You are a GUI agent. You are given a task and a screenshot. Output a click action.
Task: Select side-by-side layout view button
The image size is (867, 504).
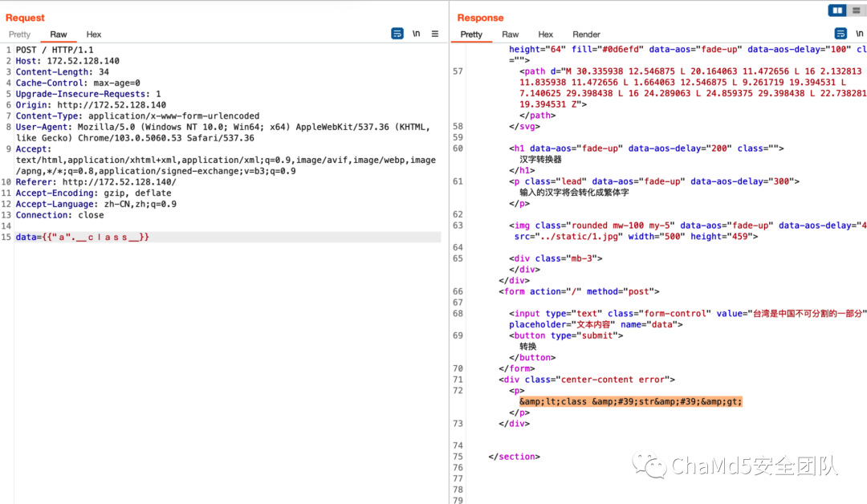(x=838, y=10)
